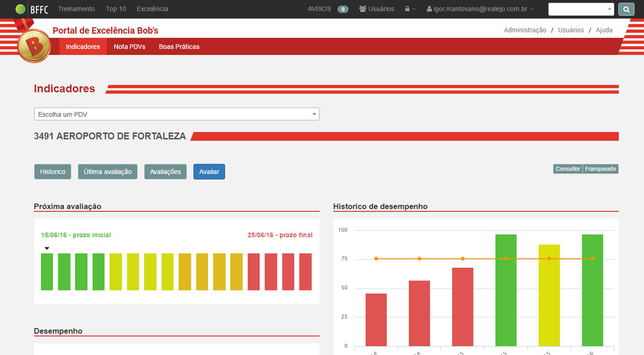Click the users group icon

click(362, 9)
